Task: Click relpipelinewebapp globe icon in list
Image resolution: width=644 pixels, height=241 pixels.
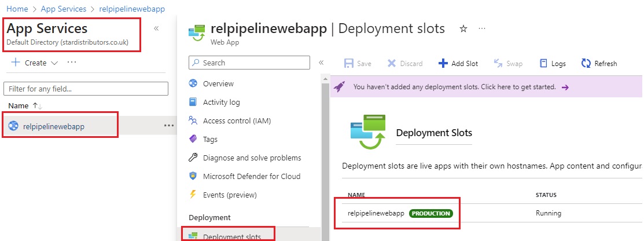Action: tap(13, 126)
